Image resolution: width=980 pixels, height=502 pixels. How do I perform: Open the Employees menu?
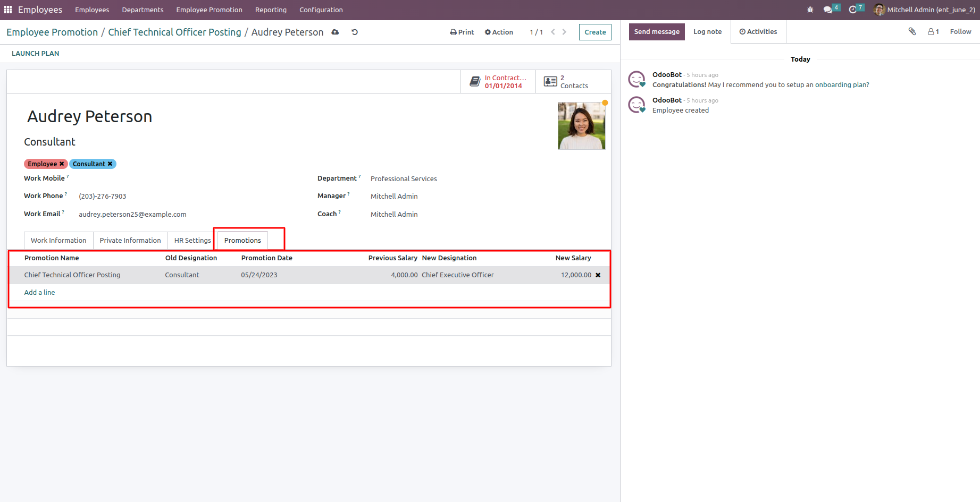92,10
